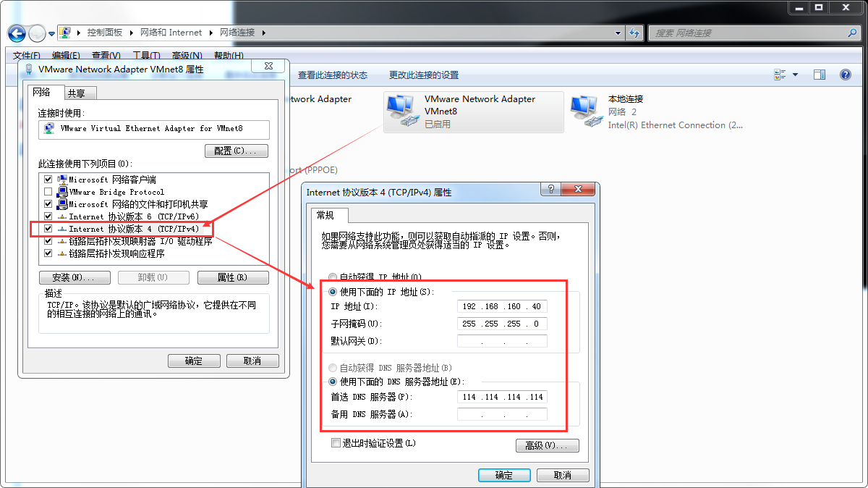Click the 卸载 button
This screenshot has width=868, height=488.
point(153,277)
